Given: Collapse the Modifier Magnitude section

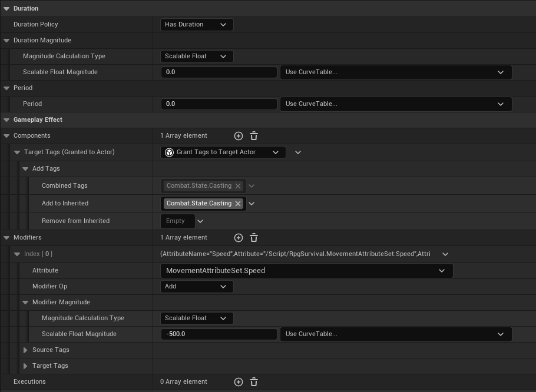Looking at the screenshot, I should (x=25, y=303).
